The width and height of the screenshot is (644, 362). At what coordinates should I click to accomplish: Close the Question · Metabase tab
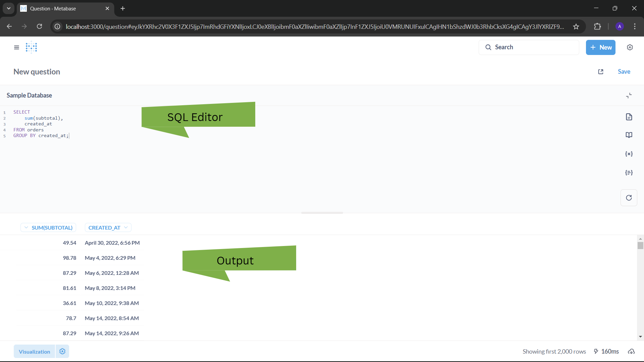coord(107,8)
